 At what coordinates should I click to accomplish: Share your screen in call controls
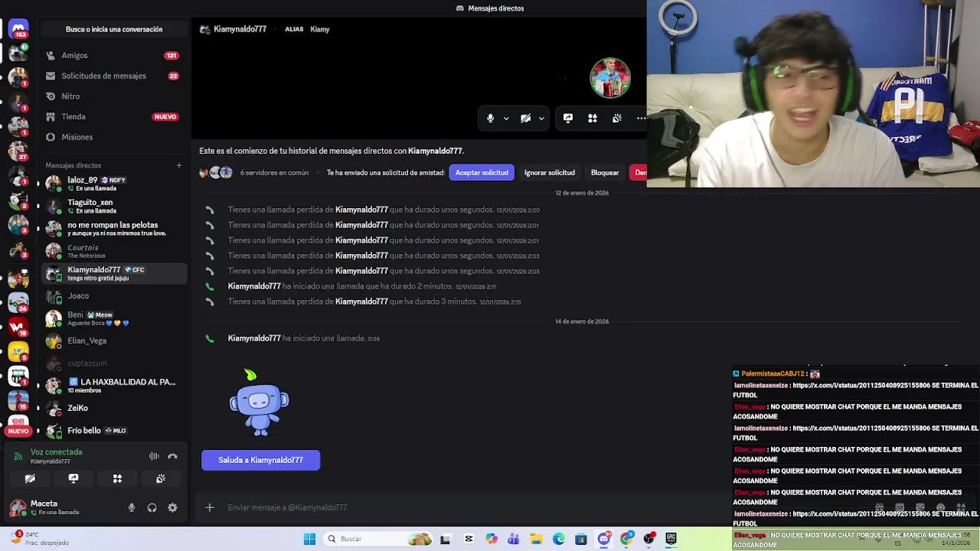(568, 119)
